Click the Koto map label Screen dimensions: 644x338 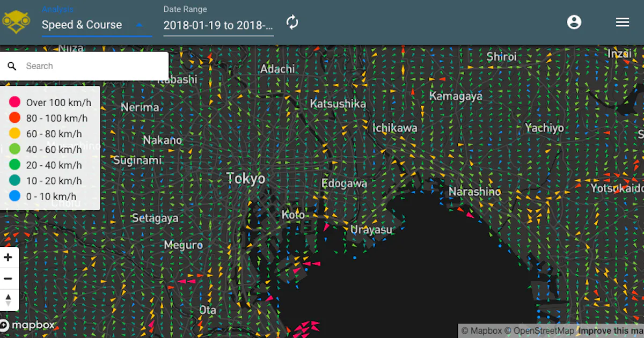pyautogui.click(x=294, y=215)
